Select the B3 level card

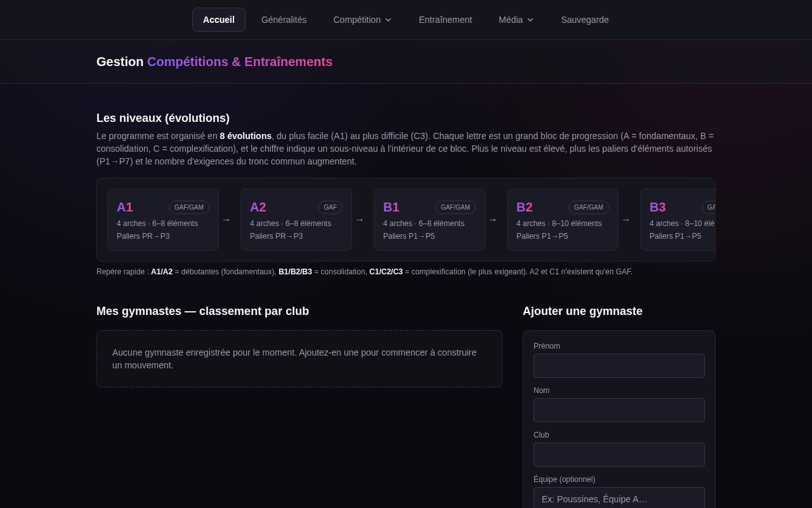[678, 220]
